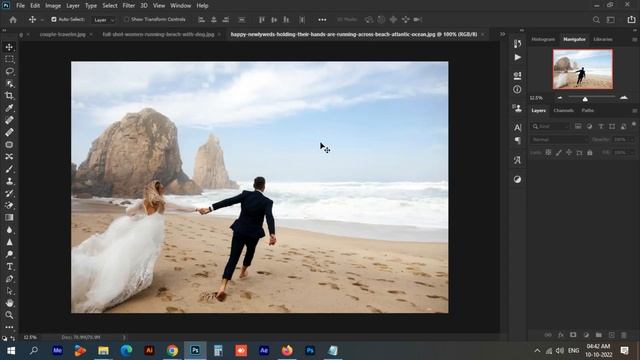Open Edit Toolbar three-dots at toolbox bottom
The height and width of the screenshot is (360, 640).
(9, 327)
